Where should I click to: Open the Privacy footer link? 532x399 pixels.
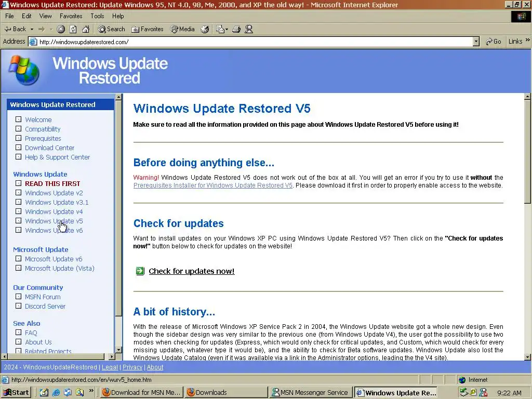132,367
